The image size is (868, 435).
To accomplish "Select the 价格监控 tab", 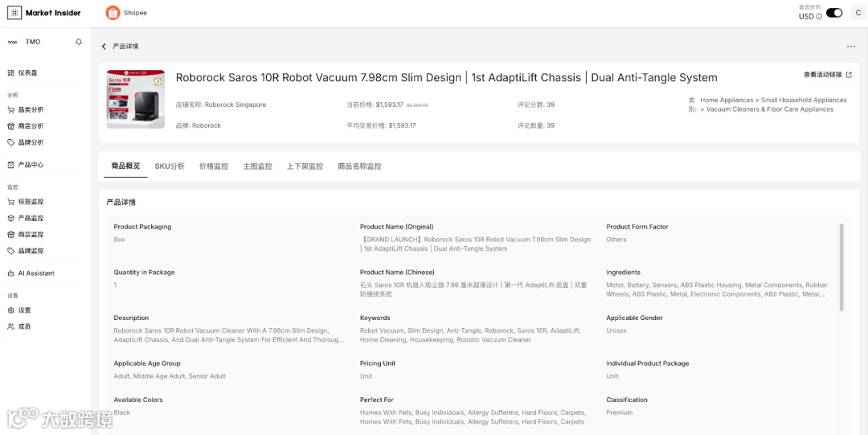I will [214, 166].
